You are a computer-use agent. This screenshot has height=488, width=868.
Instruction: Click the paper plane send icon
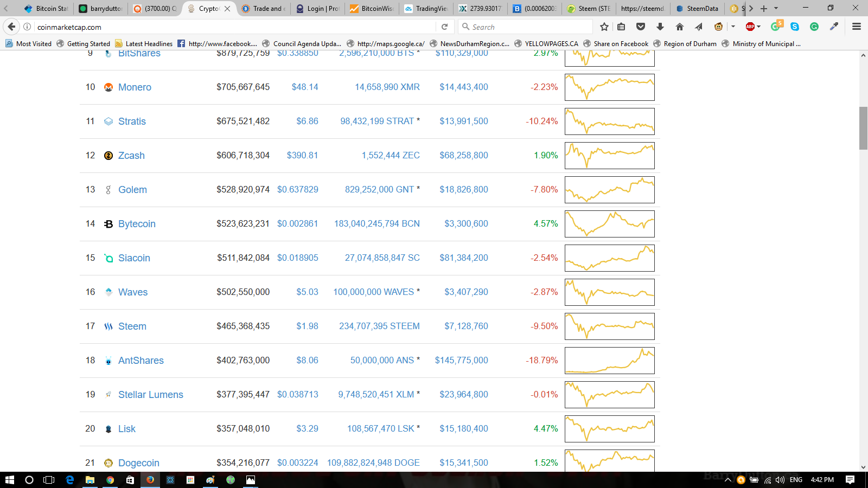[699, 27]
